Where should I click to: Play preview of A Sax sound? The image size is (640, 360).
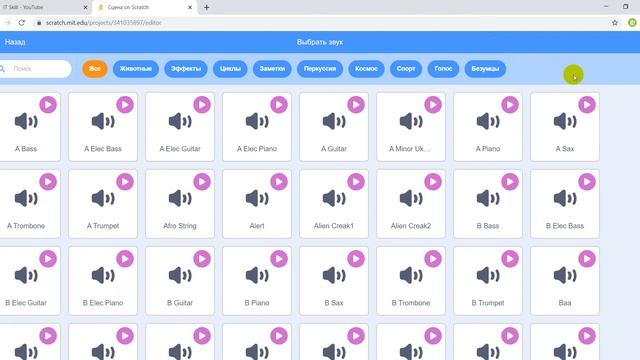tap(587, 105)
